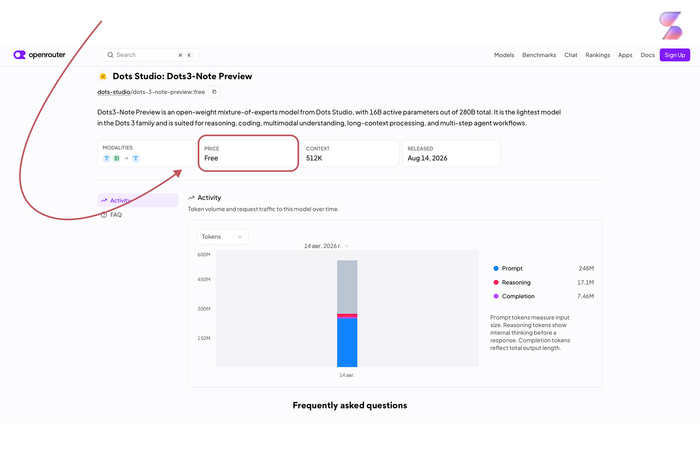Screen dimensions: 700x467
Task: Click the Context 512K card
Action: click(350, 153)
